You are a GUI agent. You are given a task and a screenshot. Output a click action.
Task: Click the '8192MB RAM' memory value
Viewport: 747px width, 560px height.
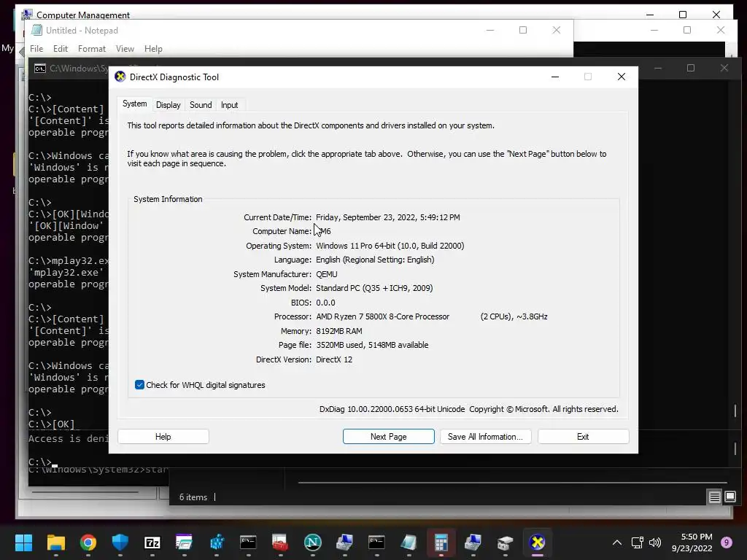pyautogui.click(x=339, y=331)
